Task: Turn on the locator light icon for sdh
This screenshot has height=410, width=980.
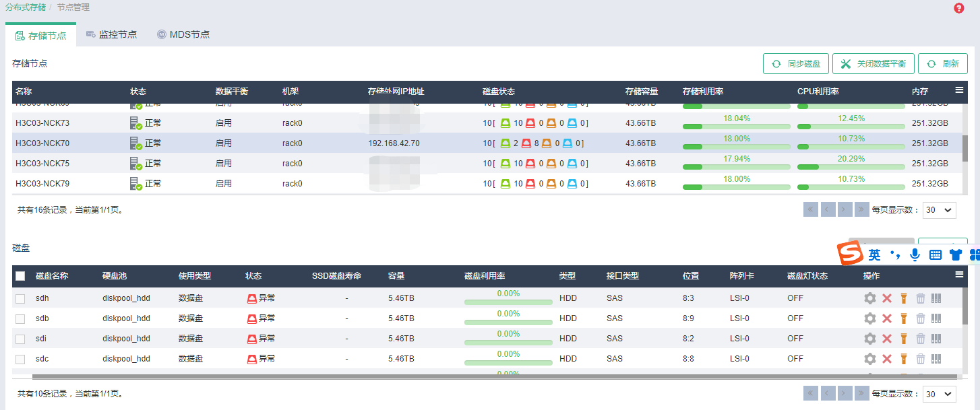Action: pos(904,298)
